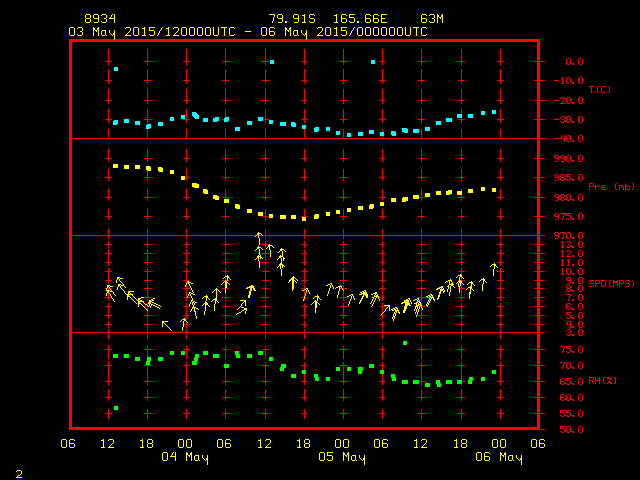This screenshot has width=640, height=480.
Task: Select the 04 May date label
Action: (x=185, y=458)
